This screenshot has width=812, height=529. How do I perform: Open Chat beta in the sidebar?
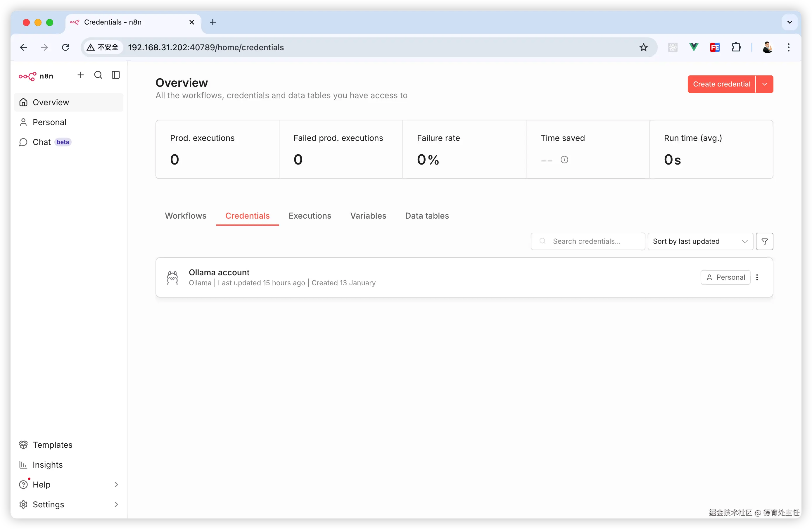[x=42, y=142]
